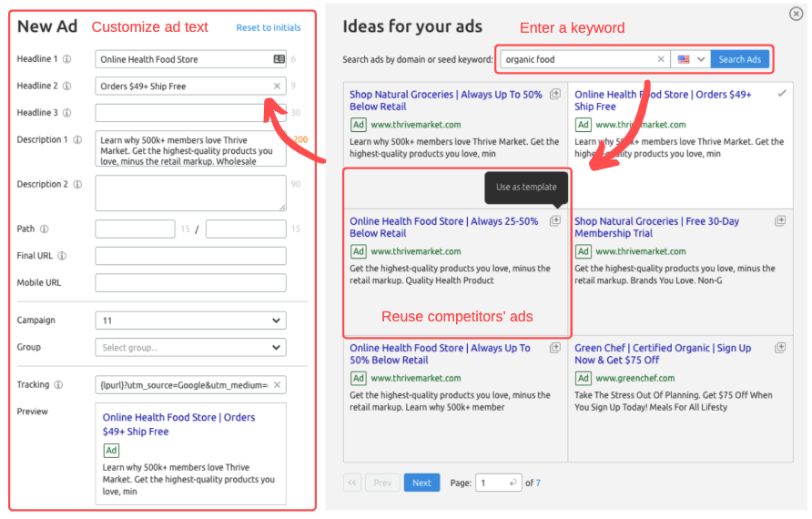The image size is (812, 519).
Task: Click the card icon inside Headline 1 field
Action: pos(279,59)
